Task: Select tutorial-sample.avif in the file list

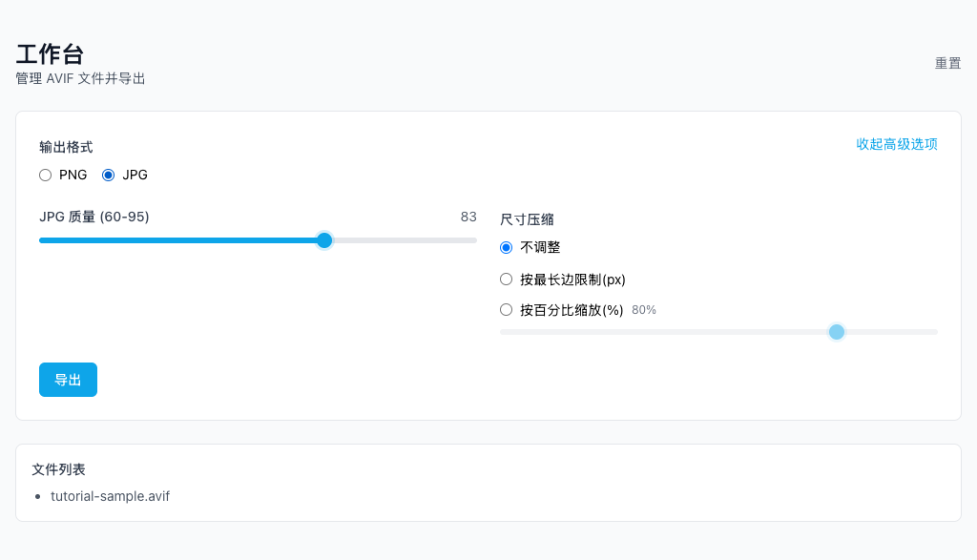Action: click(x=111, y=496)
